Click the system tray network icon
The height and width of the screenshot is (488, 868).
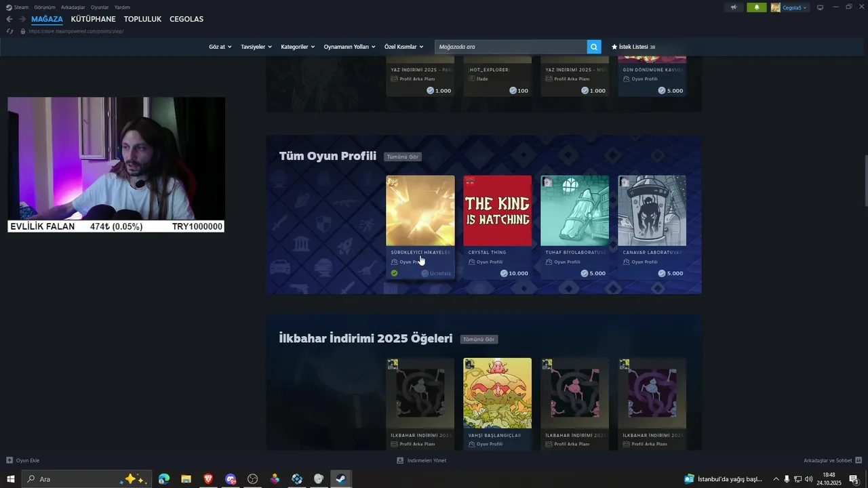point(797,479)
